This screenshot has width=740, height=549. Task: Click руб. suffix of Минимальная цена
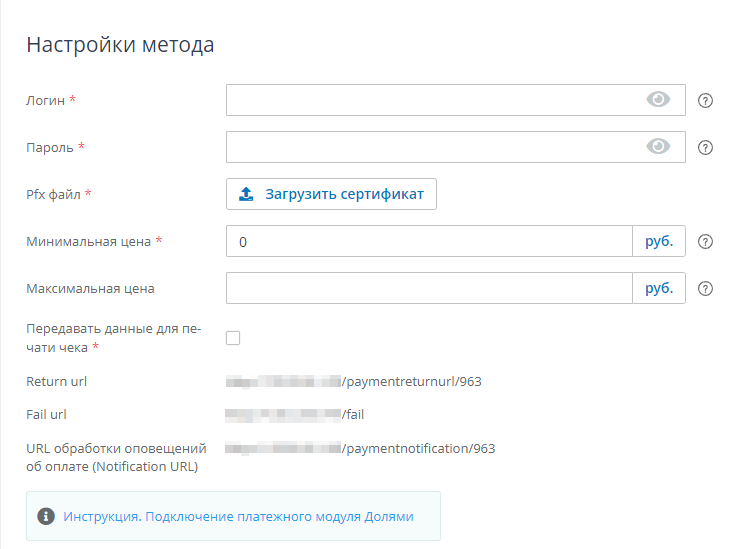coord(659,242)
